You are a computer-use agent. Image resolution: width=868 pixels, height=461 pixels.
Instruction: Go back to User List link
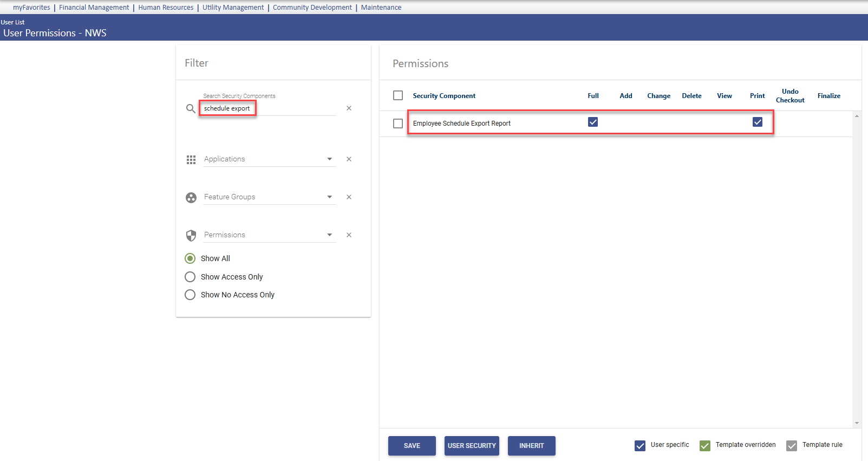[12, 22]
